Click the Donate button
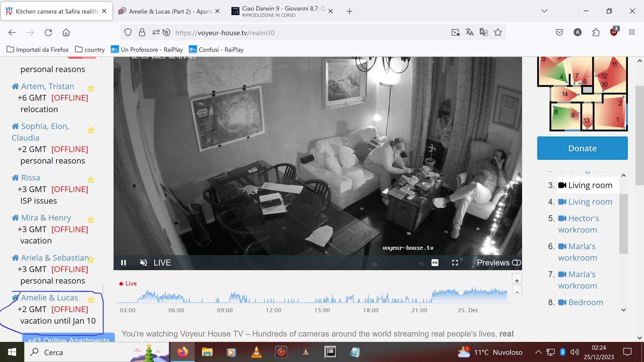Screen dimensions: 644x362 pos(582,148)
